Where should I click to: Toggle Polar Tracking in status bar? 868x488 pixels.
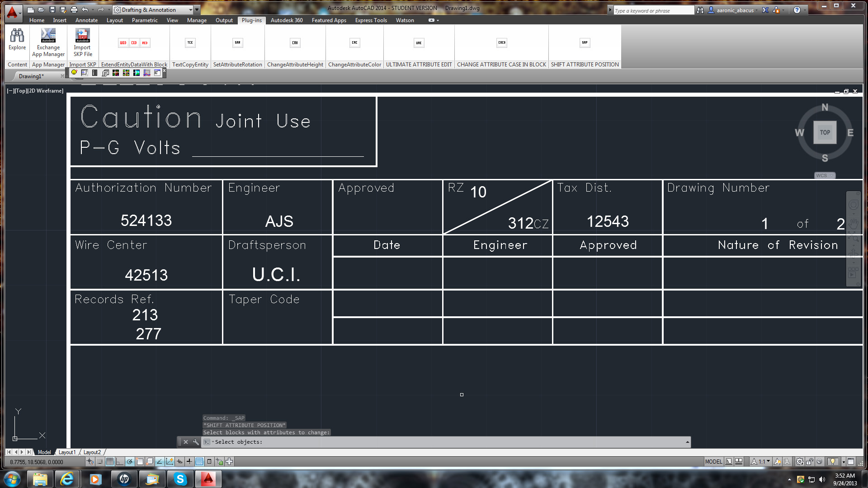click(130, 461)
